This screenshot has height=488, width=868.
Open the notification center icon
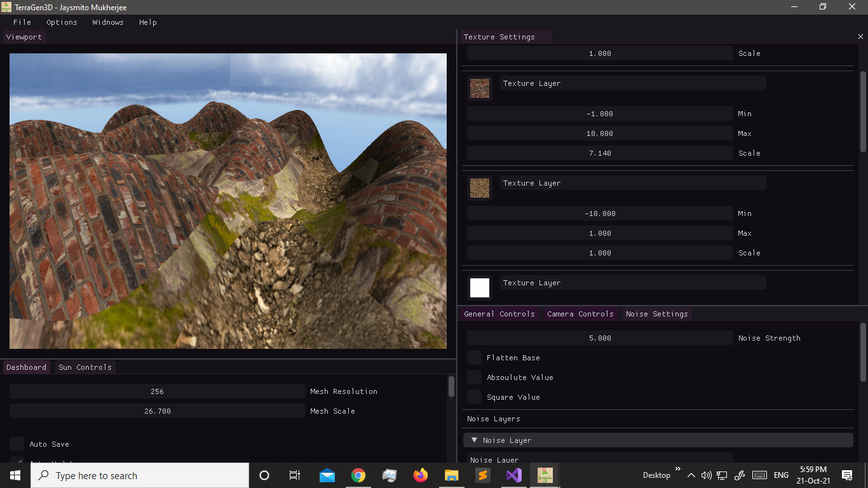847,475
